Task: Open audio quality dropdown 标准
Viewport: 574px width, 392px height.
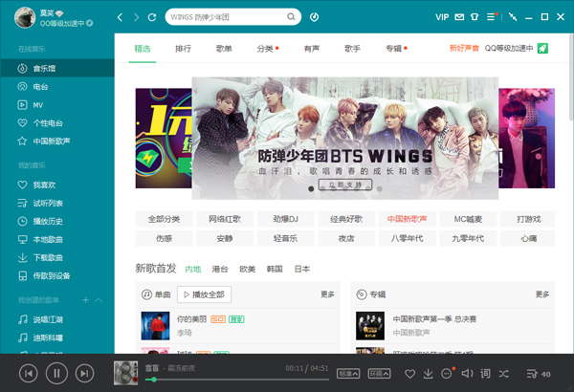Action: (x=348, y=374)
